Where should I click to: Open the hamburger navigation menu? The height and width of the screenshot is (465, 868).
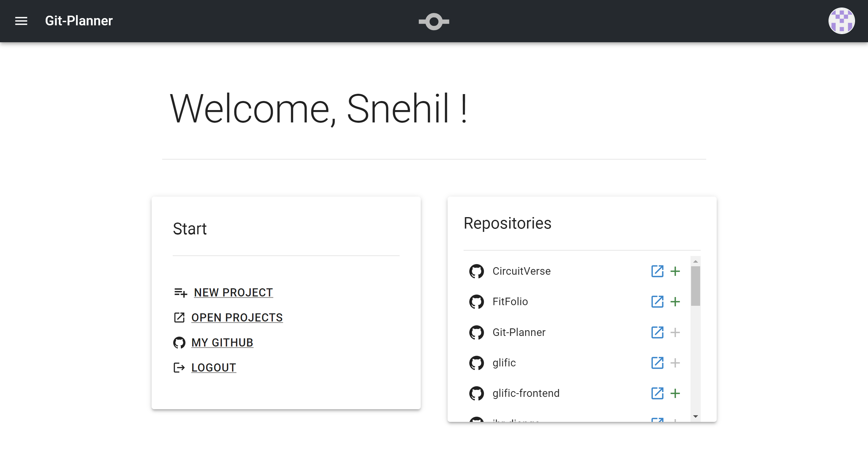click(x=21, y=21)
